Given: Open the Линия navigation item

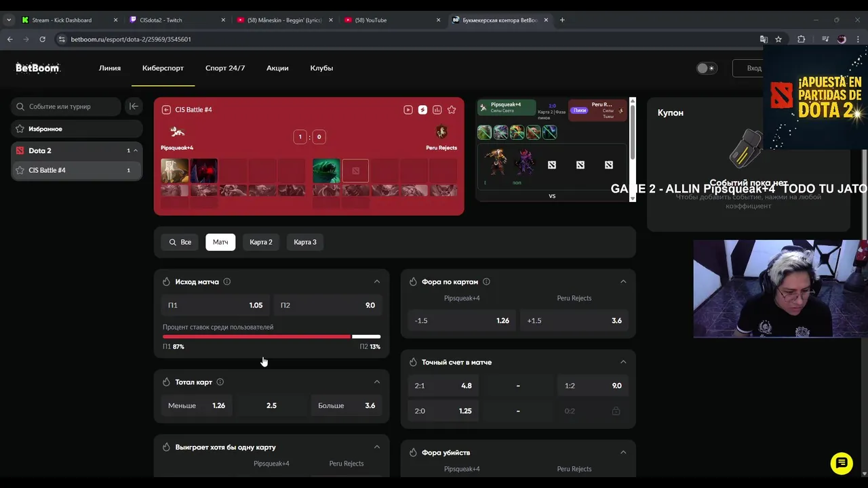Looking at the screenshot, I should [x=110, y=68].
